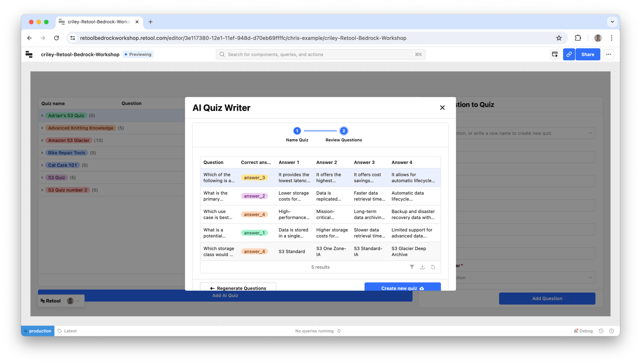Click the Add AI Quiz button
The width and height of the screenshot is (641, 364).
[225, 296]
